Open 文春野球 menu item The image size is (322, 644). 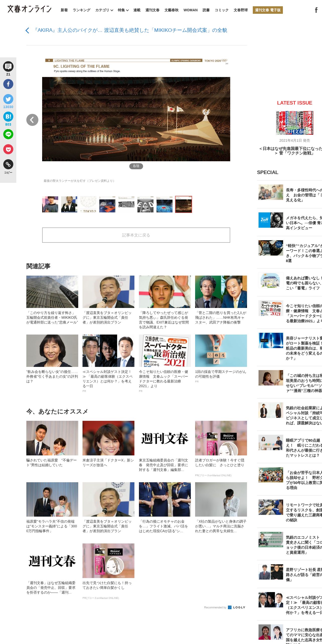[x=241, y=10]
